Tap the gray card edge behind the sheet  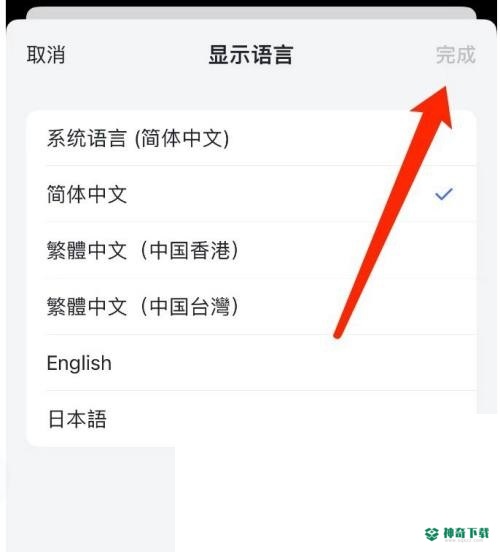pyautogui.click(x=251, y=13)
